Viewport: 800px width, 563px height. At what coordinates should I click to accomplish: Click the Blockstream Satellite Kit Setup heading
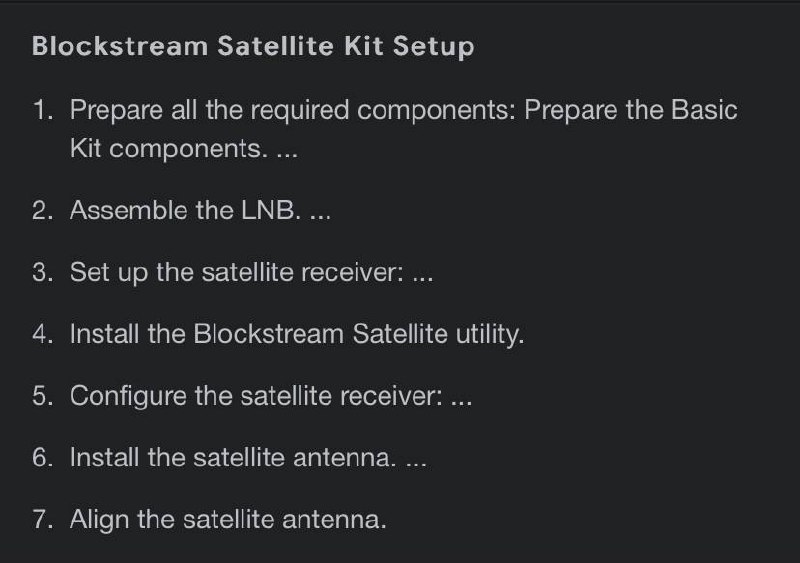pyautogui.click(x=253, y=46)
